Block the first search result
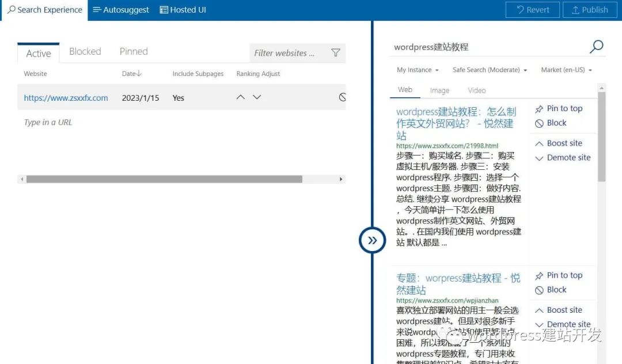The width and height of the screenshot is (622, 364). (x=551, y=123)
